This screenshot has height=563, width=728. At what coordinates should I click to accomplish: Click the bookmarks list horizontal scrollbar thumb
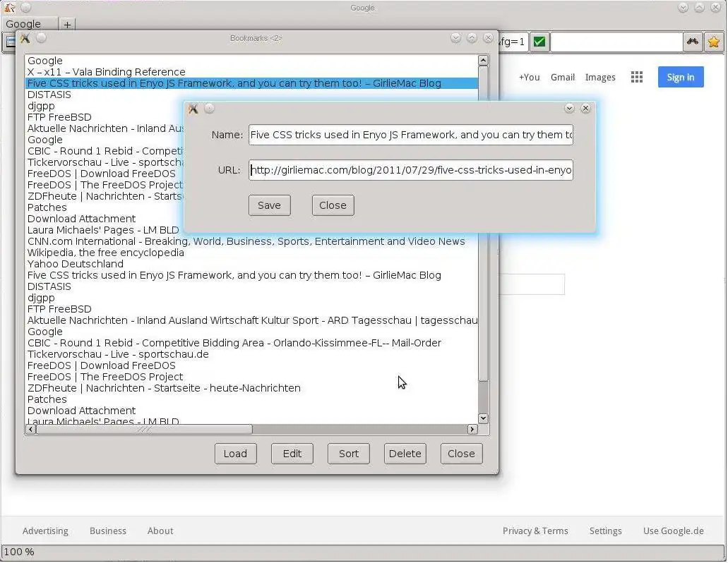(144, 430)
